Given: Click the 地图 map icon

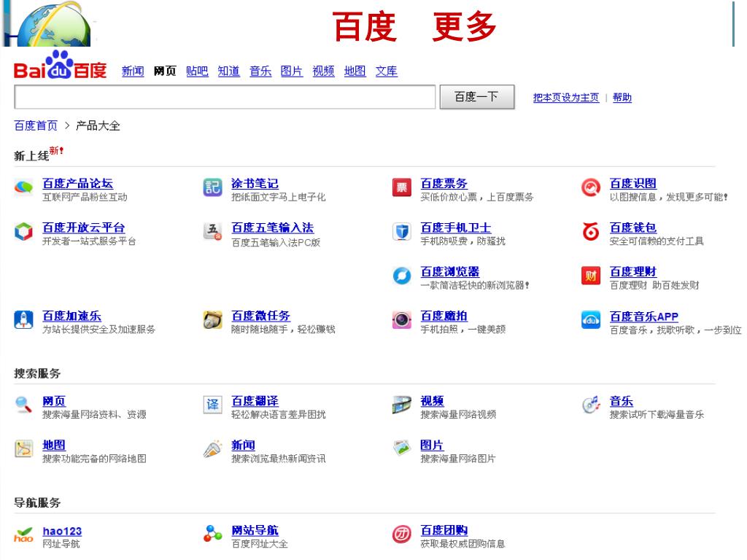Looking at the screenshot, I should pyautogui.click(x=23, y=448).
